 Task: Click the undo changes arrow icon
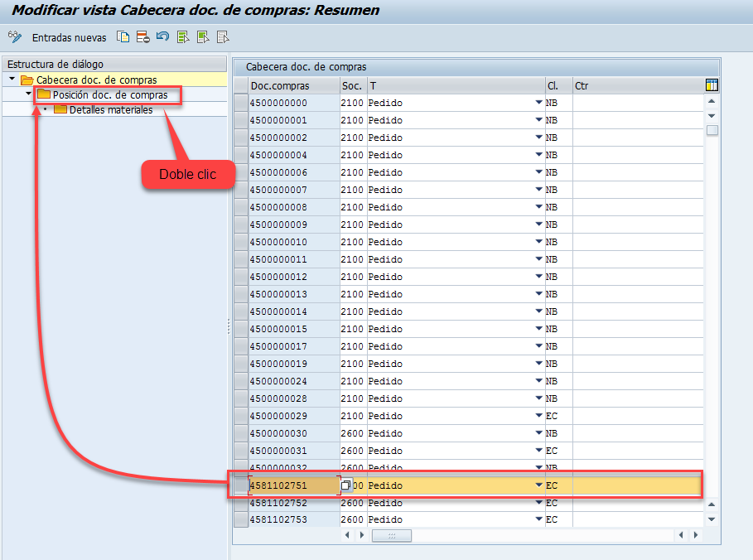point(163,37)
